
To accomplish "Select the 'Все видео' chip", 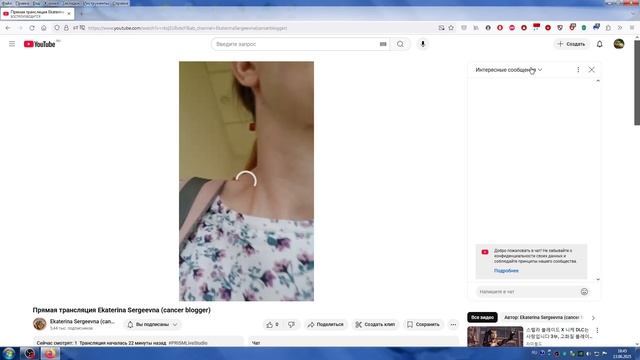I will point(482,317).
